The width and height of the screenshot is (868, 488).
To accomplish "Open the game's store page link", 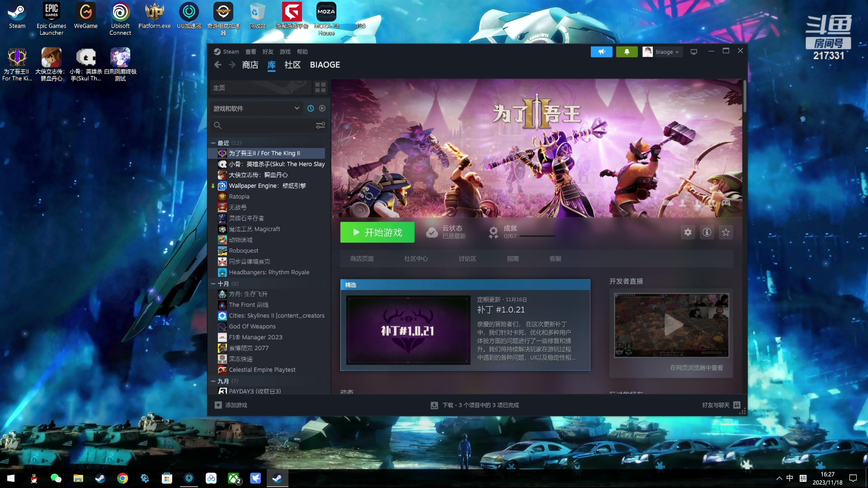I will 362,259.
